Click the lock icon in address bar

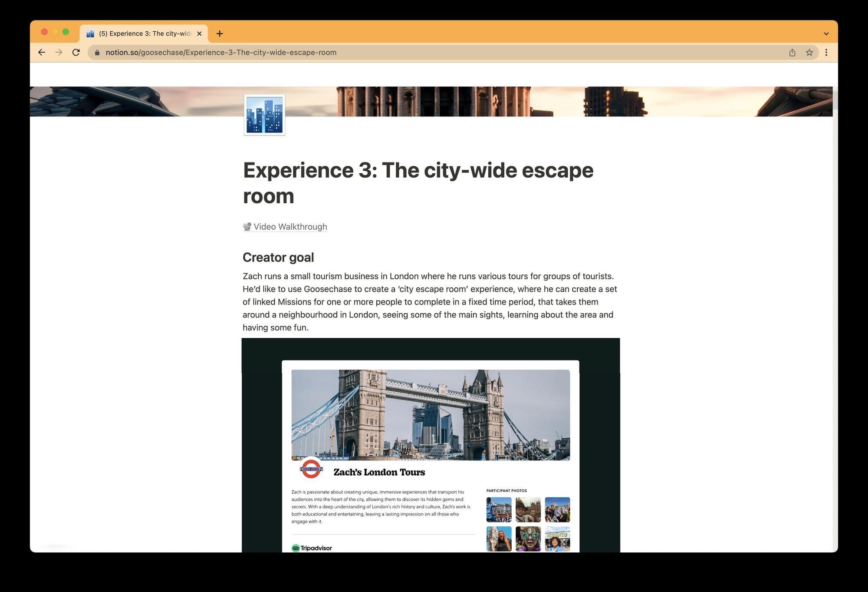click(x=97, y=53)
